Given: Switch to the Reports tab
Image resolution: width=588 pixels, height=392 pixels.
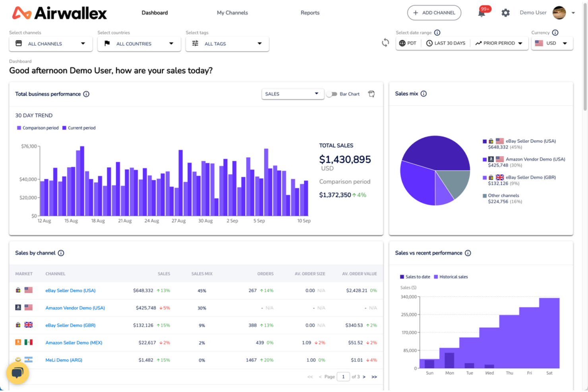Looking at the screenshot, I should click(310, 12).
